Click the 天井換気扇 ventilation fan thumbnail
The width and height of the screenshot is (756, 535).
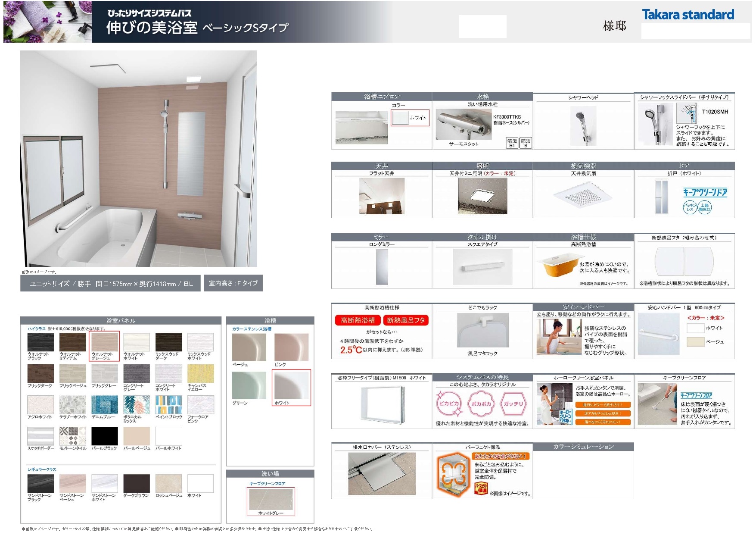[x=583, y=196]
